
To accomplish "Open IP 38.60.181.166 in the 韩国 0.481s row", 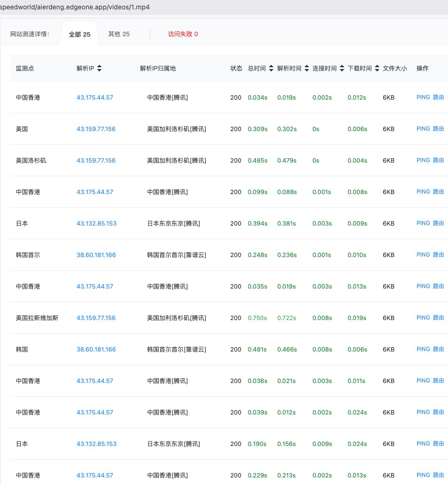I will 96,350.
